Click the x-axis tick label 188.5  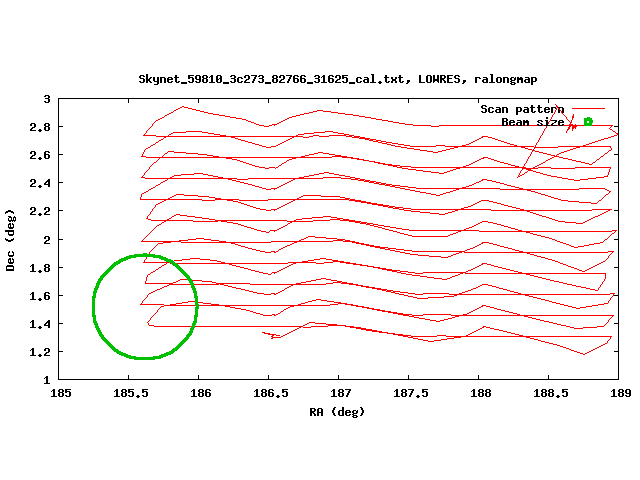click(551, 393)
